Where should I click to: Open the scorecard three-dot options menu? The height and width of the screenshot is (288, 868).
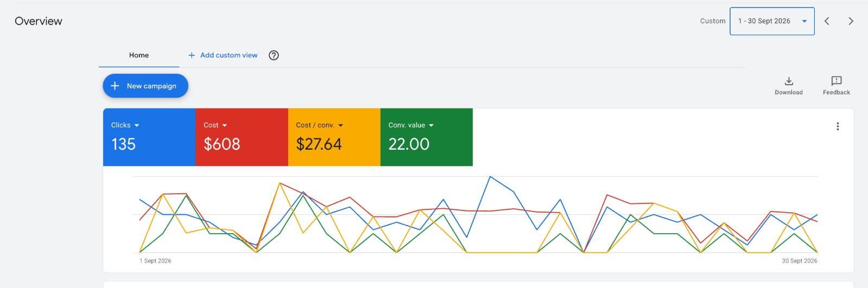coord(838,126)
